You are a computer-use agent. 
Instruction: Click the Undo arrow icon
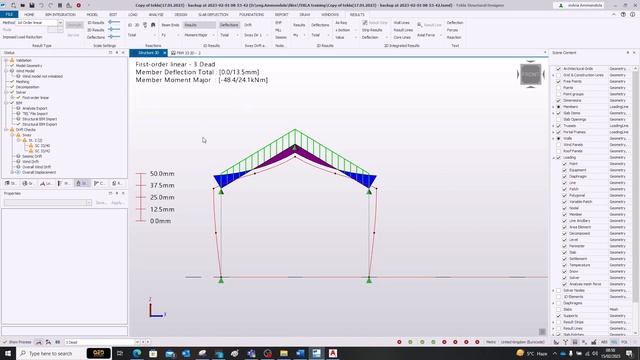coord(41,5)
